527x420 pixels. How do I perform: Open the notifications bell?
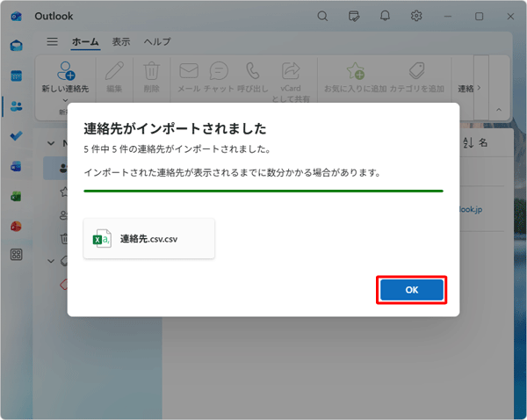[x=386, y=16]
